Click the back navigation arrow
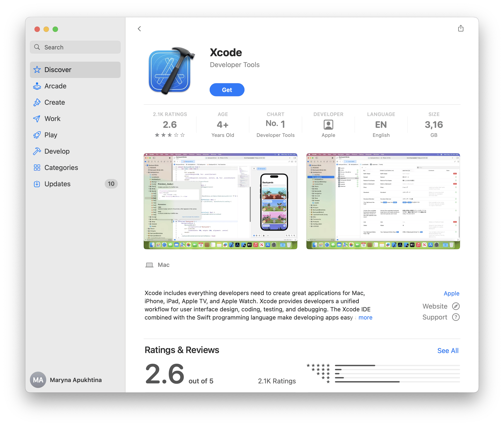This screenshot has width=504, height=426. click(139, 29)
